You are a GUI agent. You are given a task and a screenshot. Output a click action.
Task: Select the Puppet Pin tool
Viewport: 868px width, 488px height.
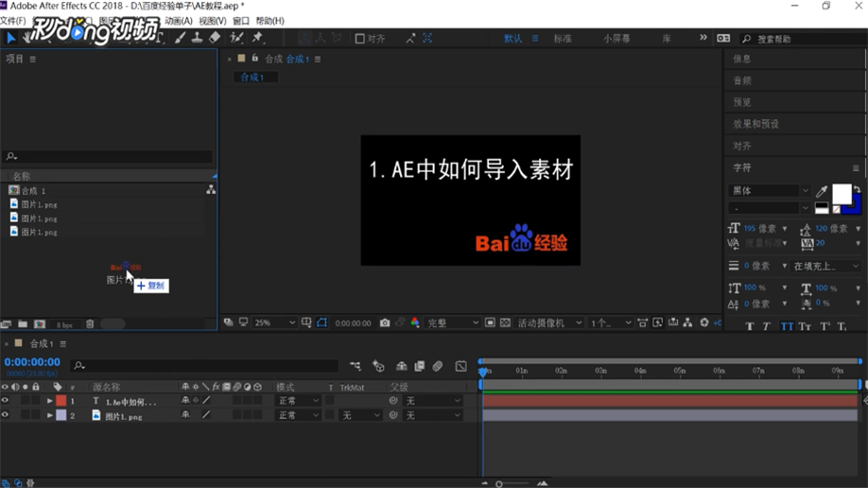point(257,38)
